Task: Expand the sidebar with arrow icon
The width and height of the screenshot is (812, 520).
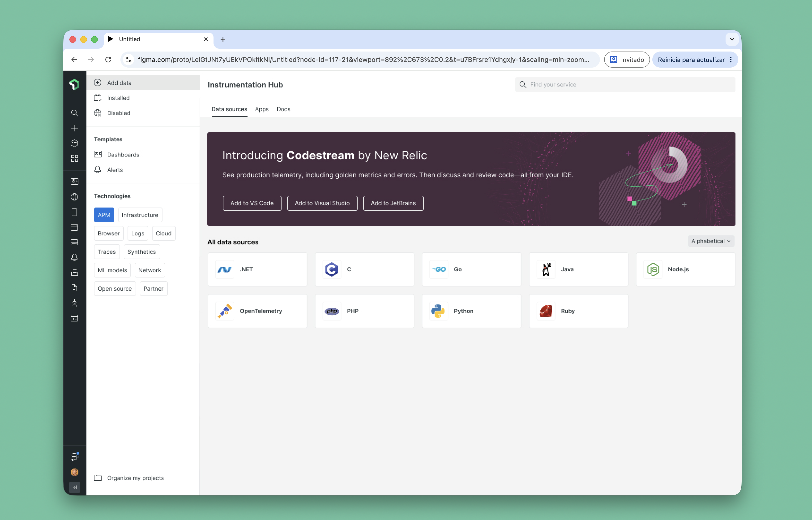Action: tap(75, 487)
